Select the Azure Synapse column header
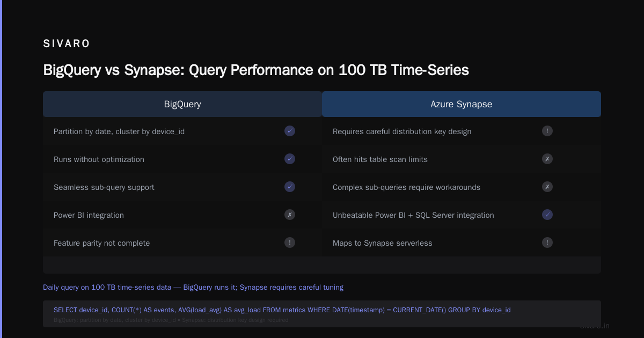This screenshot has width=644, height=338. (x=462, y=104)
